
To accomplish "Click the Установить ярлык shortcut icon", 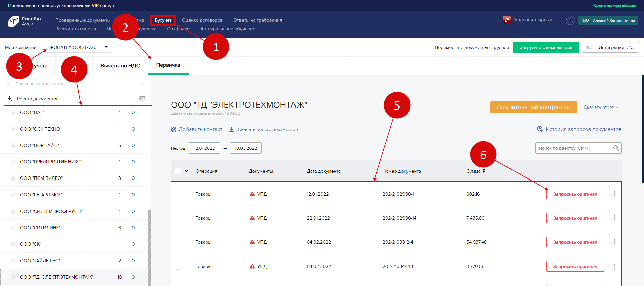I will click(506, 20).
